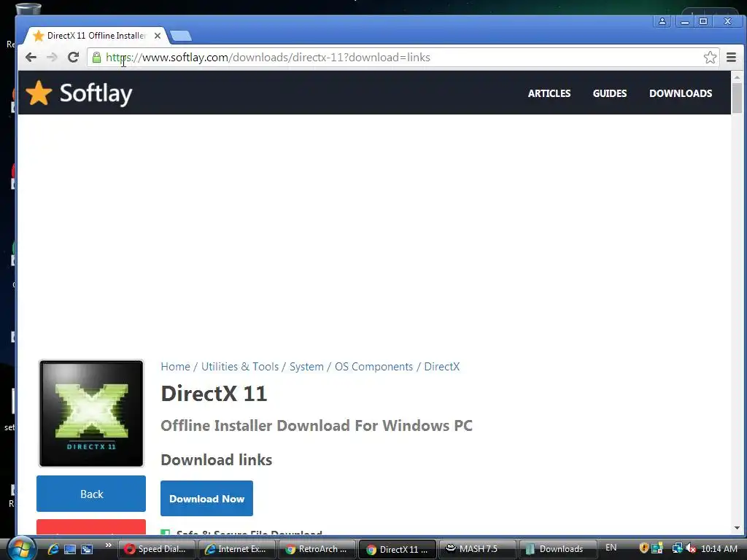The image size is (747, 560).
Task: Click System breadcrumb link
Action: 306,367
